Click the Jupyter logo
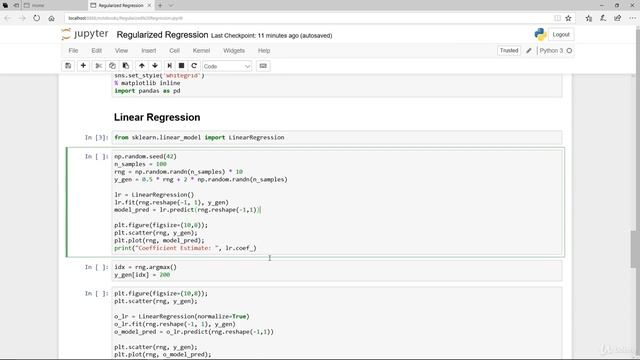This screenshot has width=640, height=360. click(x=85, y=34)
